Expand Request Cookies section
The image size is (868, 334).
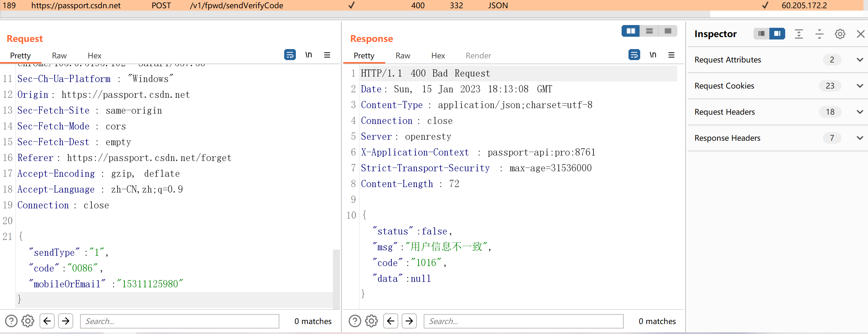click(860, 86)
